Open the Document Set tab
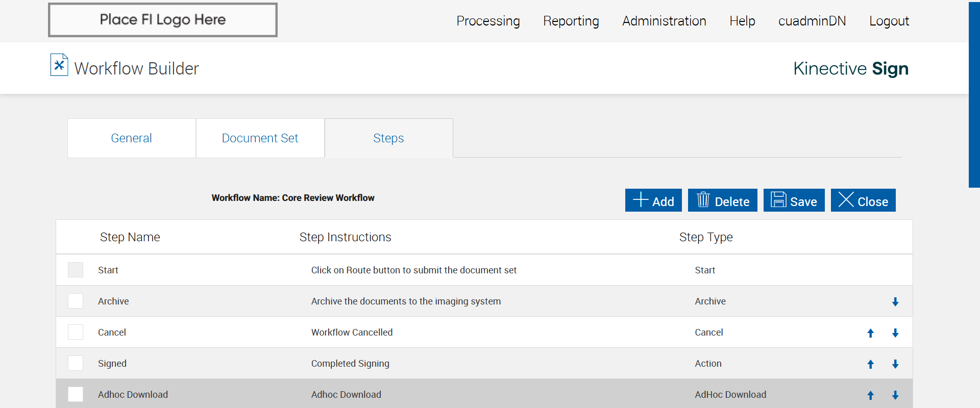This screenshot has height=408, width=980. point(260,138)
